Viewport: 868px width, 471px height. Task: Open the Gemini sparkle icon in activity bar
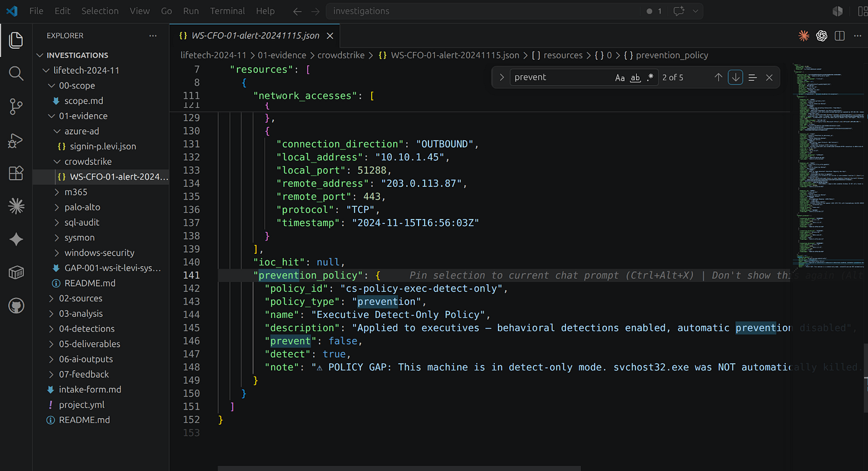(16, 240)
